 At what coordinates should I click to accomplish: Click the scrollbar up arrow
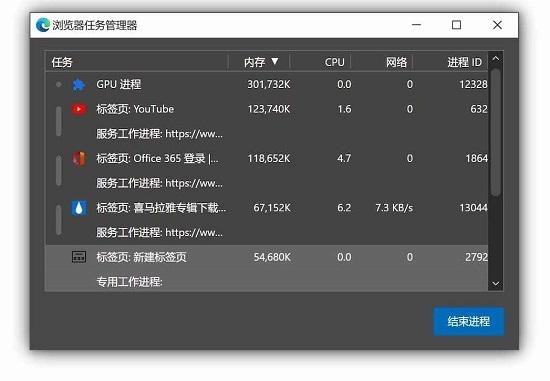pyautogui.click(x=496, y=59)
